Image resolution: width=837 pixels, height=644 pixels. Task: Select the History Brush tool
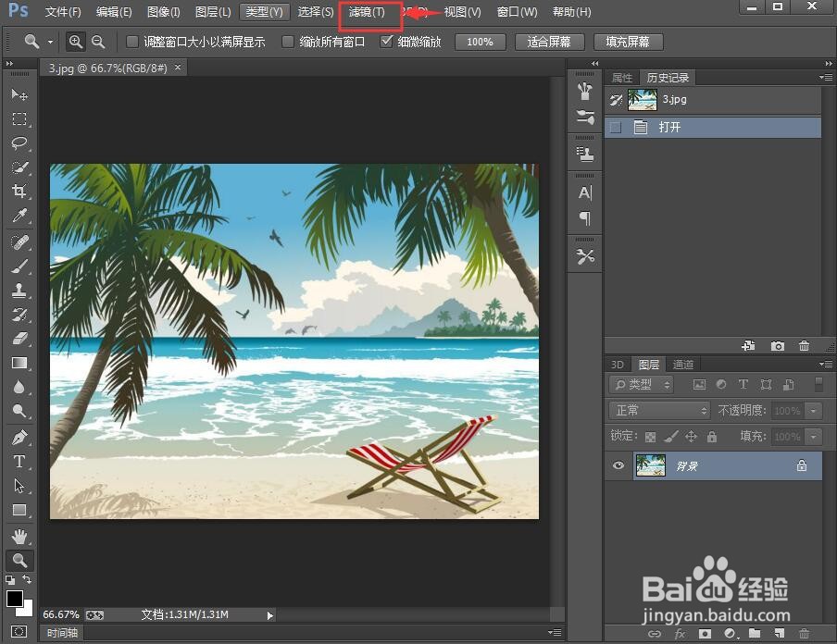tap(19, 315)
